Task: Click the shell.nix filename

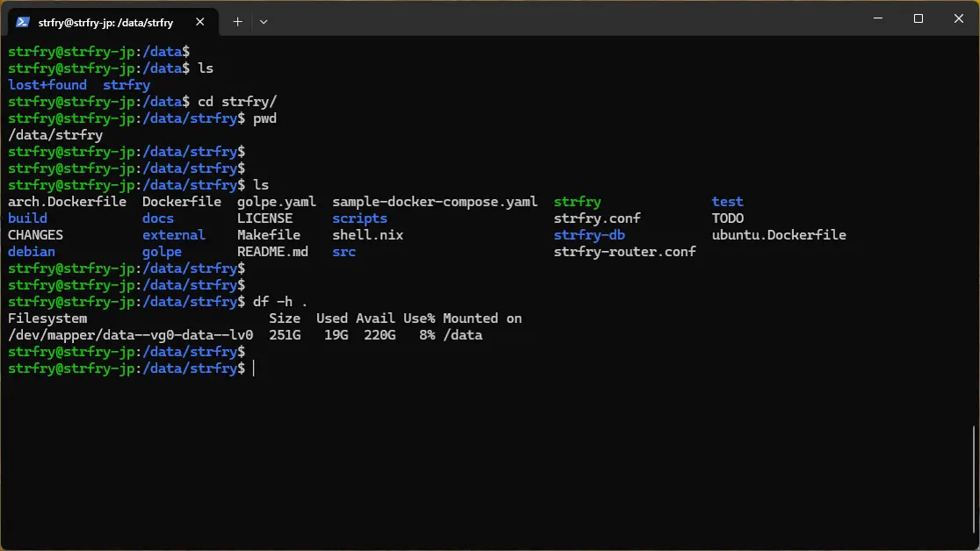Action: 367,235
